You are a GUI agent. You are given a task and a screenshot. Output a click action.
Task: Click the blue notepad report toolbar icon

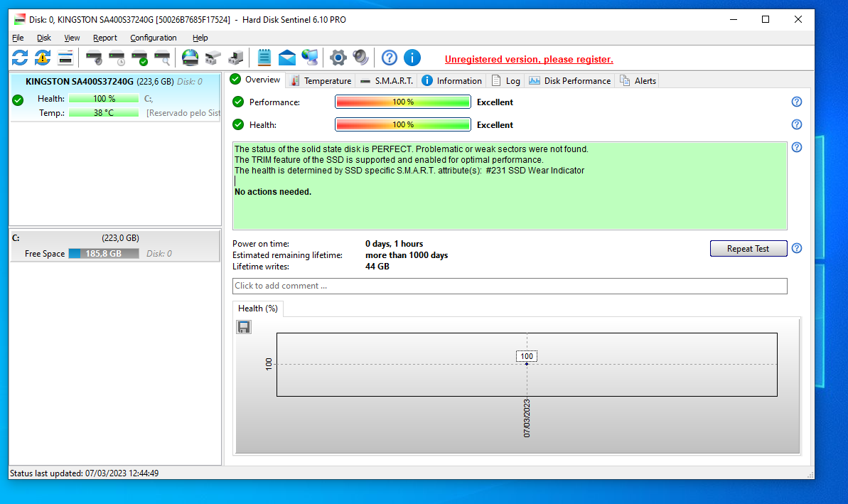(264, 58)
